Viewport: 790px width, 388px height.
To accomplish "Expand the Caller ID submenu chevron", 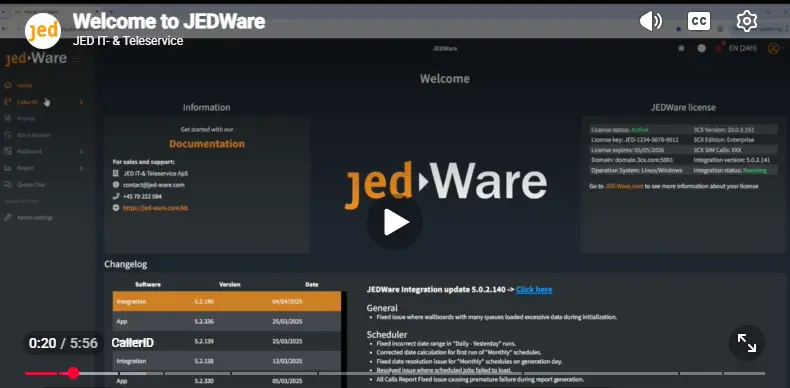I will point(82,102).
